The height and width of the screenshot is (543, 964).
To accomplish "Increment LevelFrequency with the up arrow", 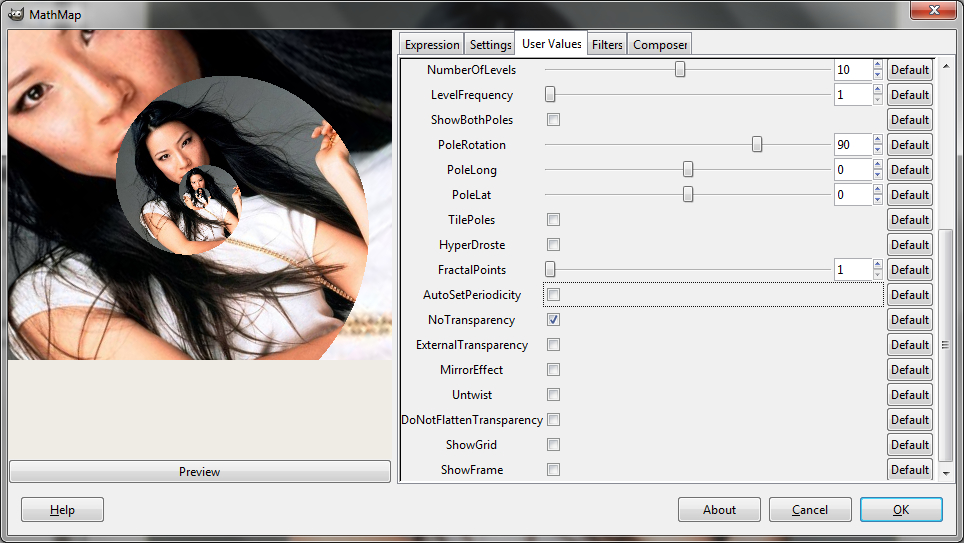I will [x=877, y=90].
